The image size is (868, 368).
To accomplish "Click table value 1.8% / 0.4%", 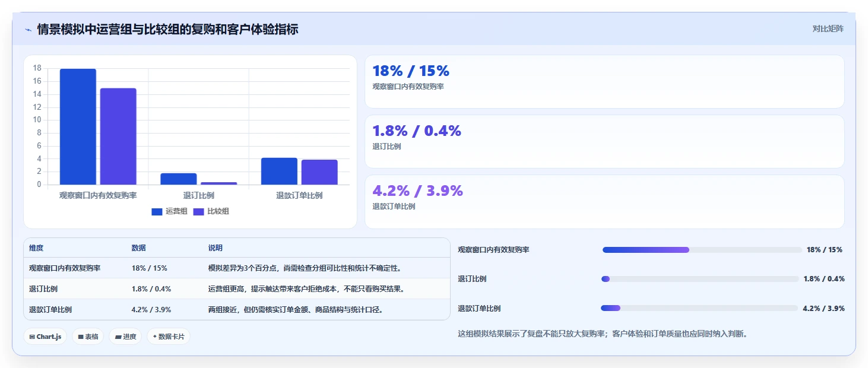I will tap(151, 289).
